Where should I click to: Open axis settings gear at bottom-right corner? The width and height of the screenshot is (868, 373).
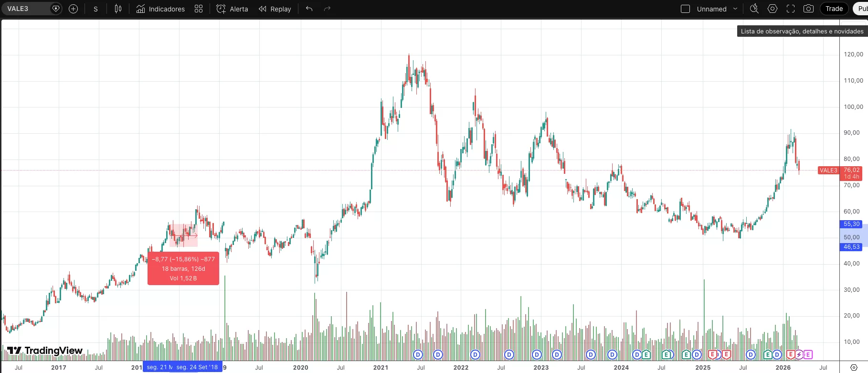(x=854, y=367)
